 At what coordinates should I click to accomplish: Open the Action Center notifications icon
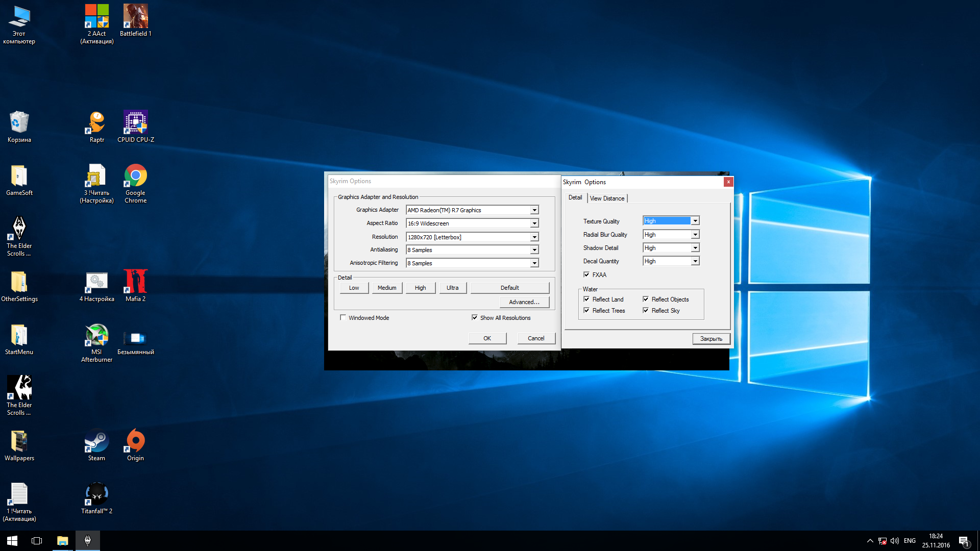[964, 541]
